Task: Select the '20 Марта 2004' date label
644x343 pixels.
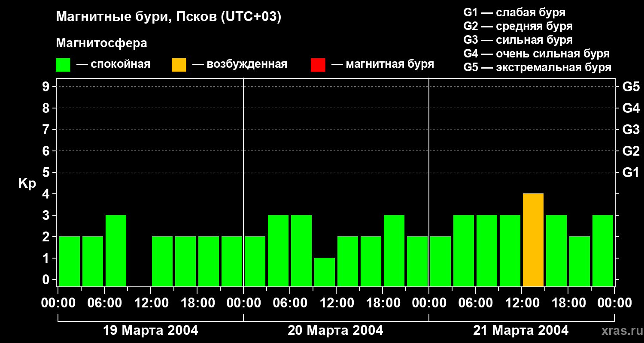Action: pyautogui.click(x=335, y=331)
